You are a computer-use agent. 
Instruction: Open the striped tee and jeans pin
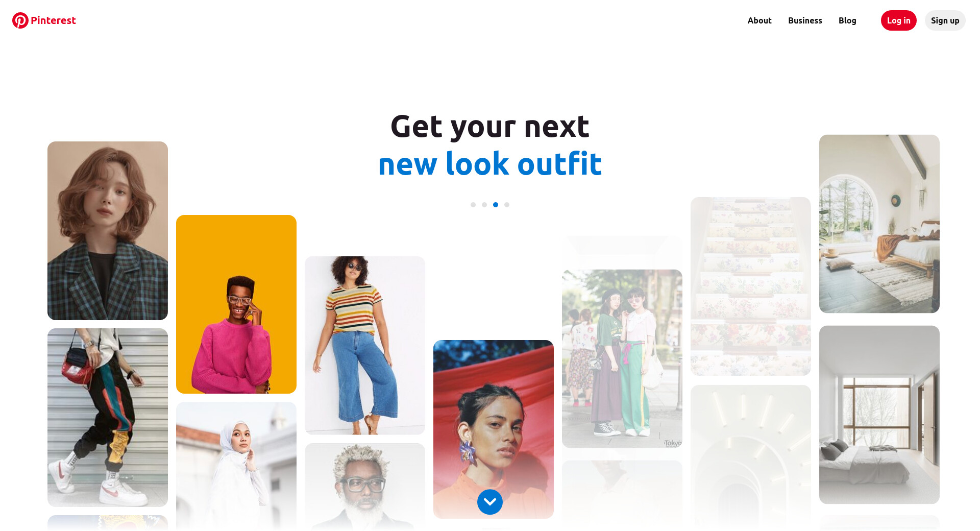pyautogui.click(x=365, y=346)
